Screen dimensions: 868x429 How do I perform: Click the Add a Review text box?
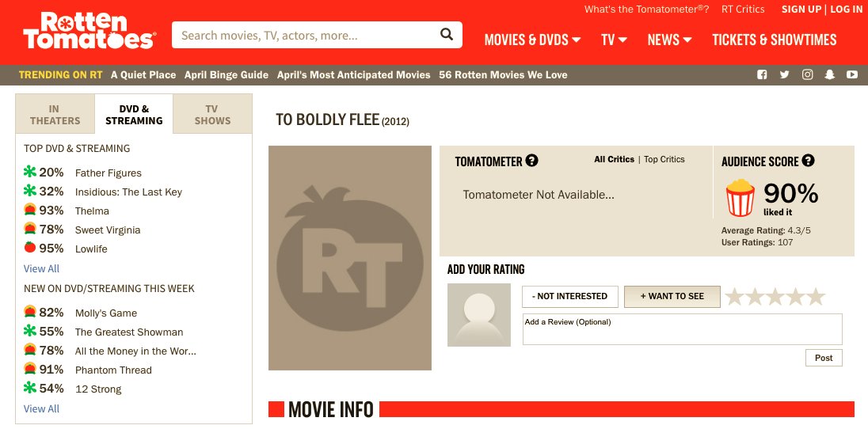683,329
